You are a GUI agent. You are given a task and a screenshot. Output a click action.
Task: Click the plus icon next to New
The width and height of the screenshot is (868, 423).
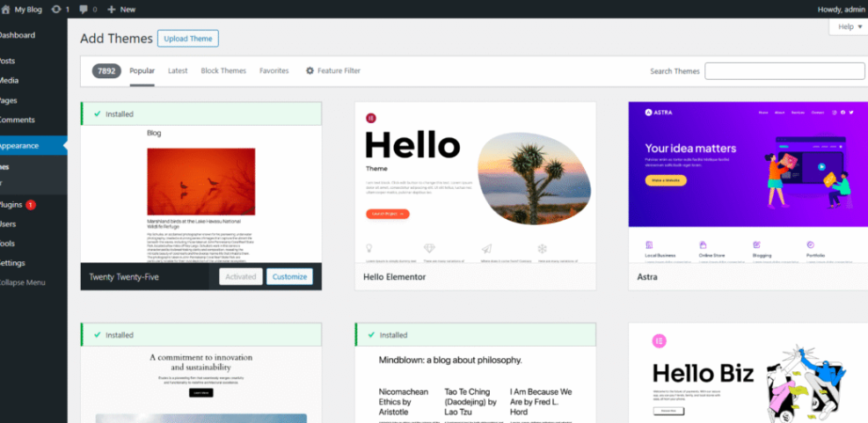coord(112,10)
